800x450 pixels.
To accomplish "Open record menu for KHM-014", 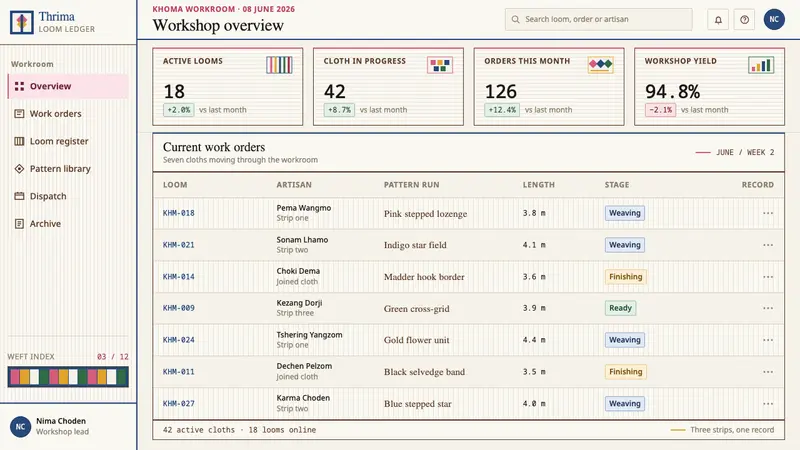I will coord(768,277).
